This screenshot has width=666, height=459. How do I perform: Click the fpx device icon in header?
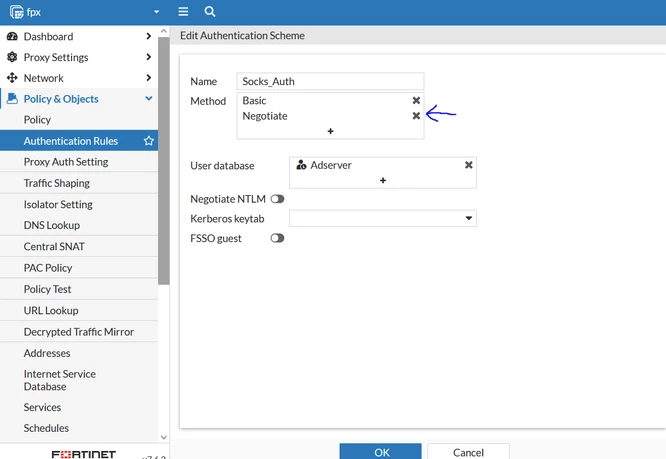(x=16, y=12)
